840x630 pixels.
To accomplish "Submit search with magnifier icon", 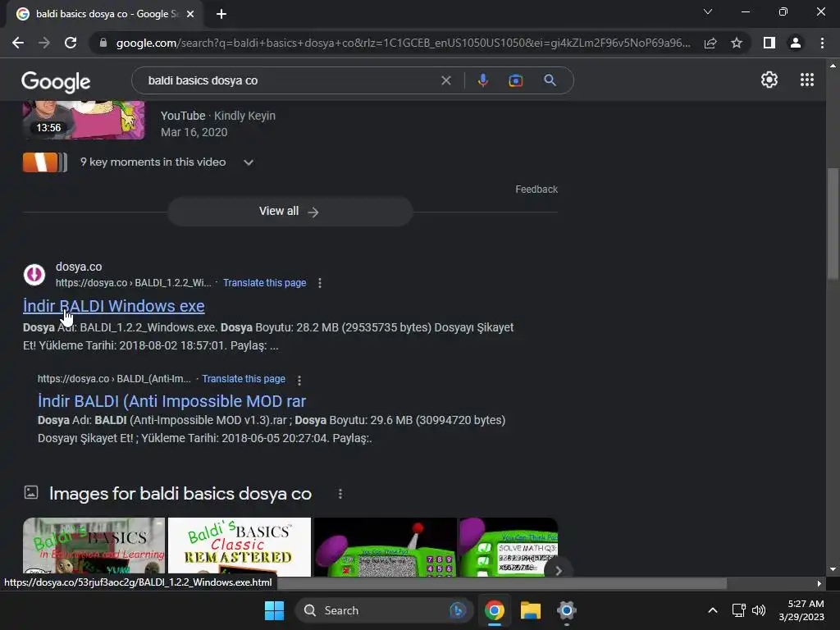I will tap(550, 80).
